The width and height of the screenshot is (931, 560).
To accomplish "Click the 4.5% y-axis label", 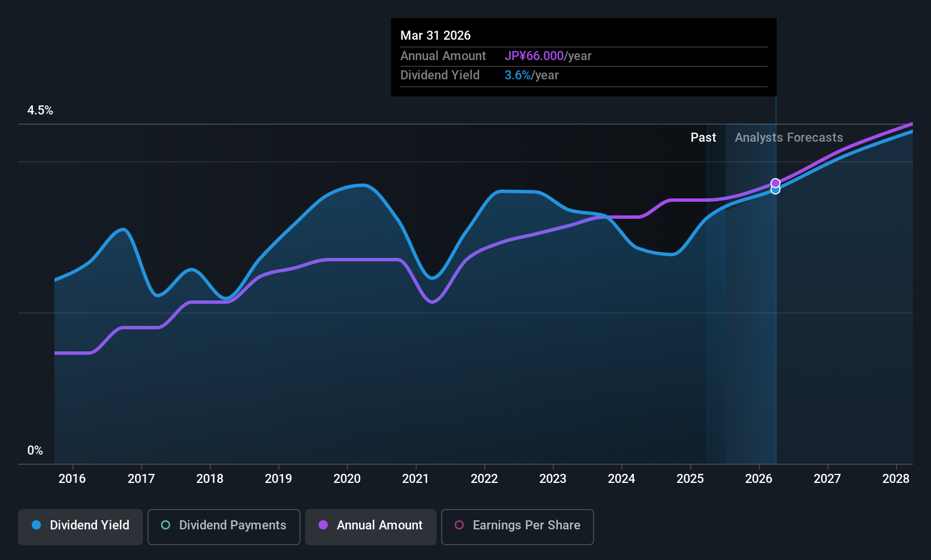I will click(40, 111).
